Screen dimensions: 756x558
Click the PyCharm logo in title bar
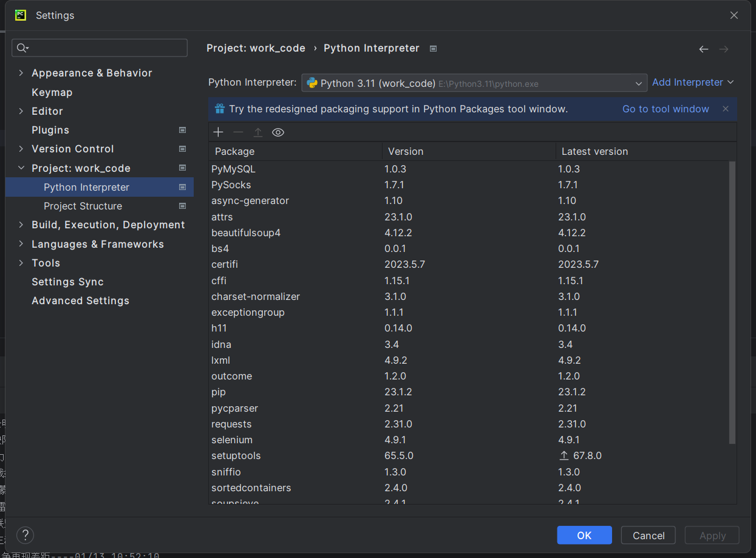(21, 15)
